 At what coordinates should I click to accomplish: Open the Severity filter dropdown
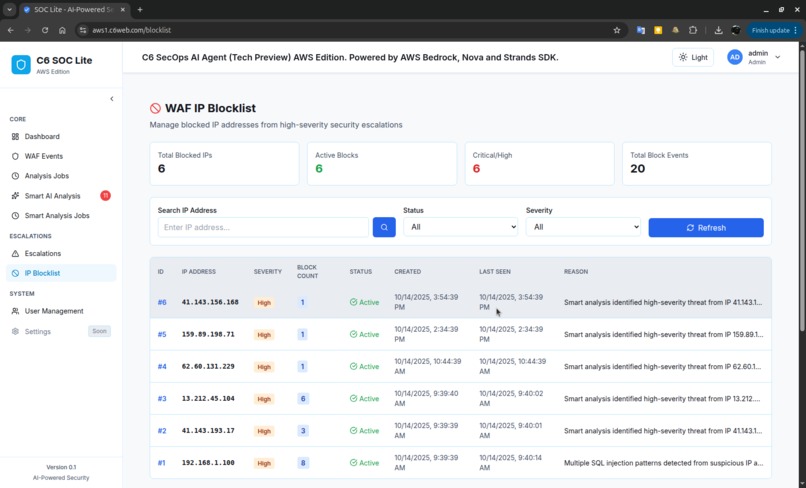583,227
